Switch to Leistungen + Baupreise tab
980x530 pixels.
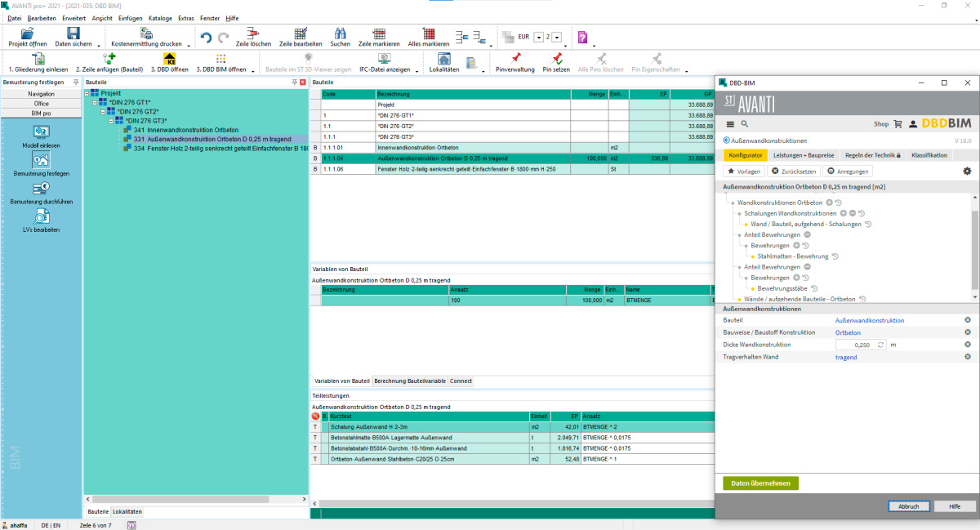[x=804, y=155]
